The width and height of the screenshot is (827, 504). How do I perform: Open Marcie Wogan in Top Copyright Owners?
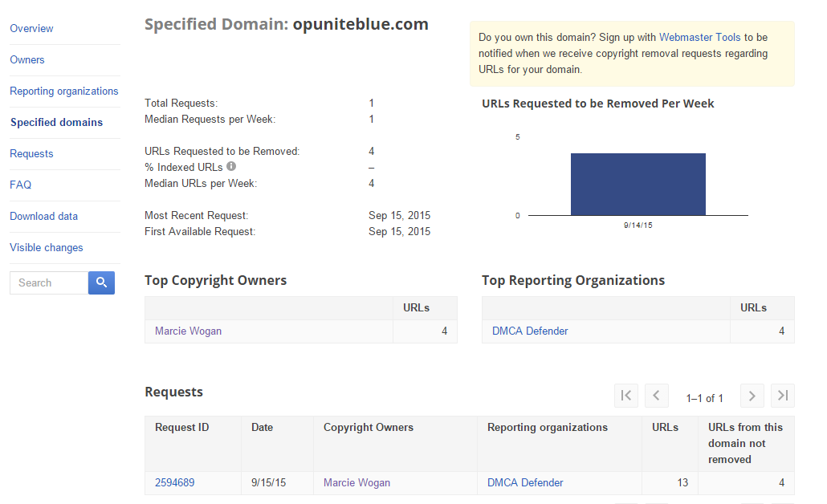(188, 331)
